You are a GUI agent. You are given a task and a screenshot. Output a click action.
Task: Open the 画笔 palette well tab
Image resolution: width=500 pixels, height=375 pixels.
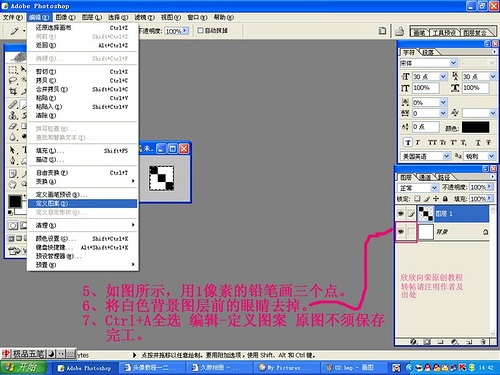pyautogui.click(x=419, y=32)
